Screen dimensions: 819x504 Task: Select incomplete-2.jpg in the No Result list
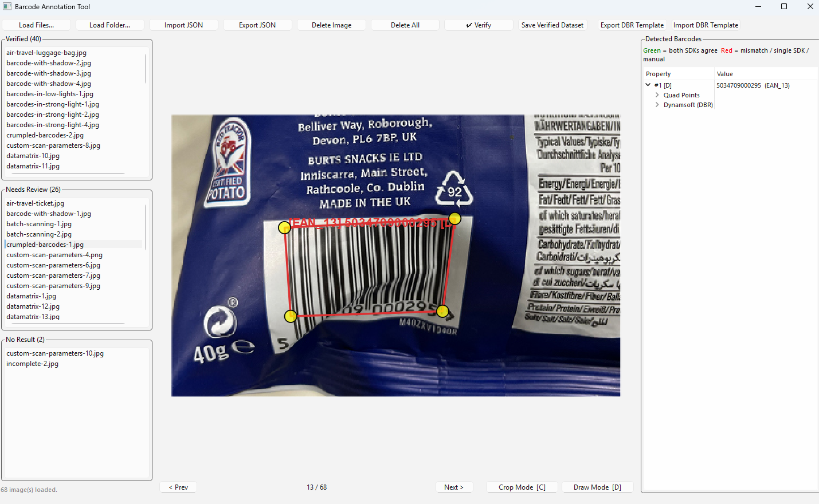pos(32,364)
